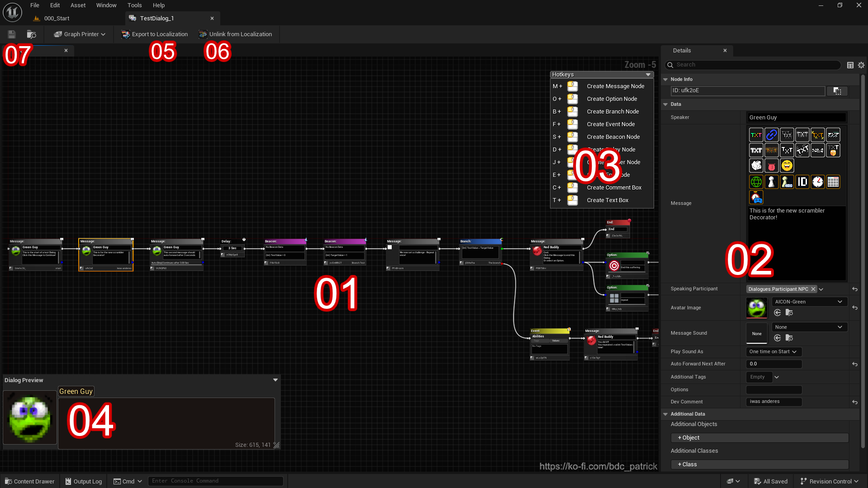
Task: Insert the clock decorator icon
Action: point(817,182)
